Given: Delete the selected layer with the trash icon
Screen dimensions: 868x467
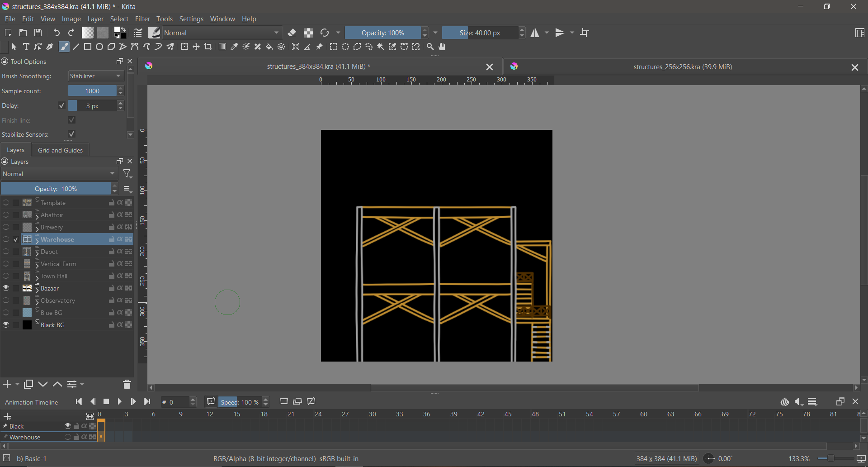Looking at the screenshot, I should tap(127, 385).
